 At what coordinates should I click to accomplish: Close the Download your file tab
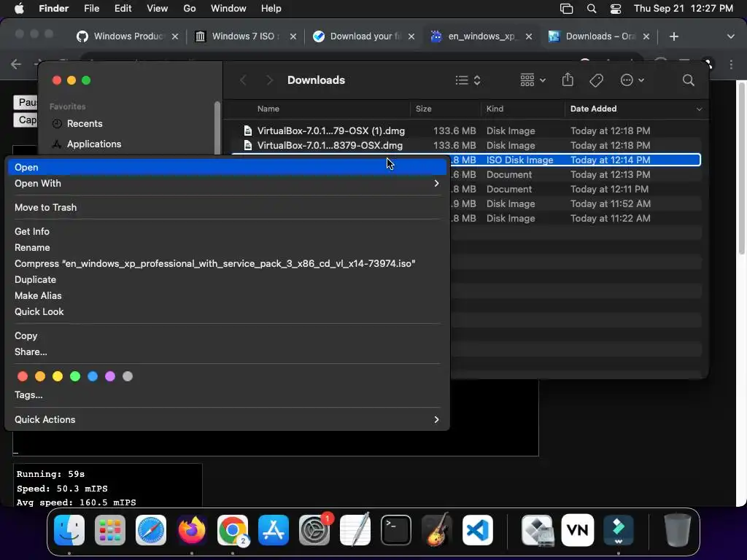coord(411,36)
